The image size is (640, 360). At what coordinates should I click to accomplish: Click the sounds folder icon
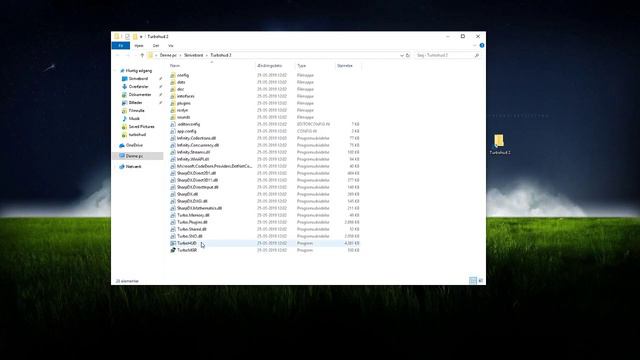173,117
